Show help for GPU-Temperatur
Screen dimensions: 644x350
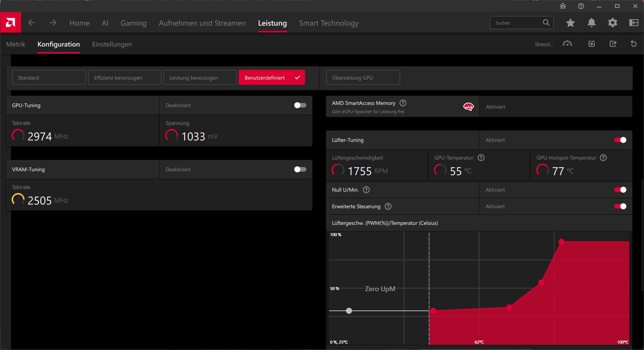pyautogui.click(x=481, y=158)
